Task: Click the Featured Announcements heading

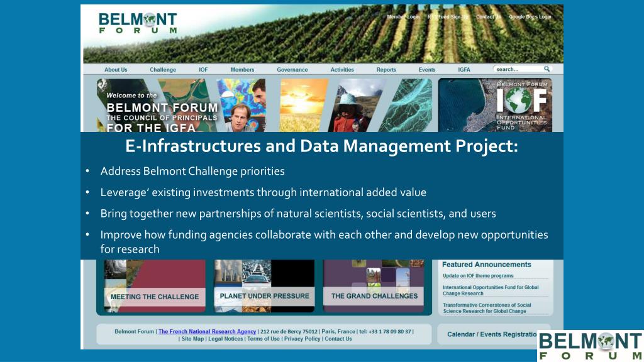Action: (x=486, y=265)
